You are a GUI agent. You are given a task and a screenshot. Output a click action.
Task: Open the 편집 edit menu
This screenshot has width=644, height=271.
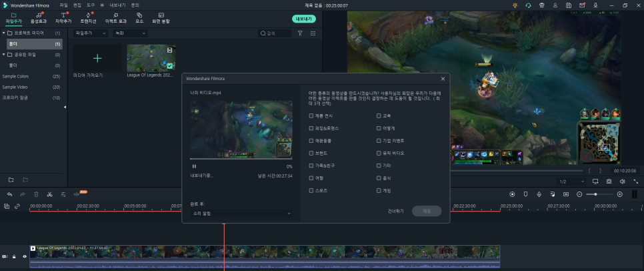77,5
